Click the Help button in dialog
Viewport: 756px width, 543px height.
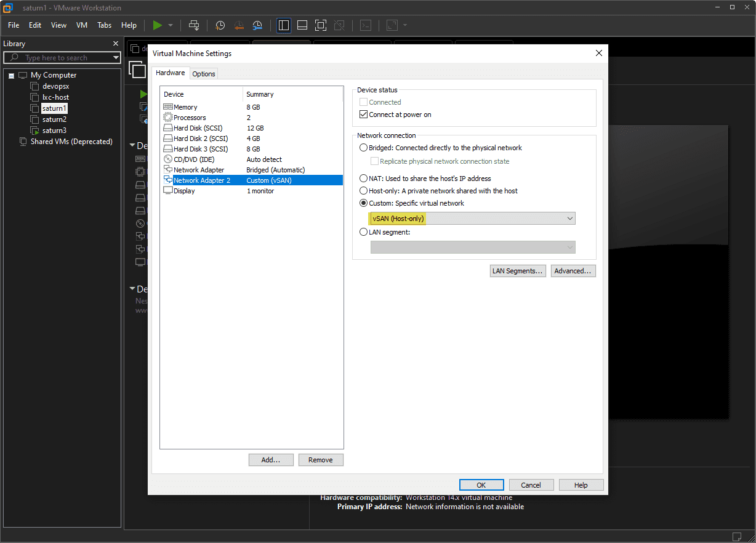[x=581, y=485]
